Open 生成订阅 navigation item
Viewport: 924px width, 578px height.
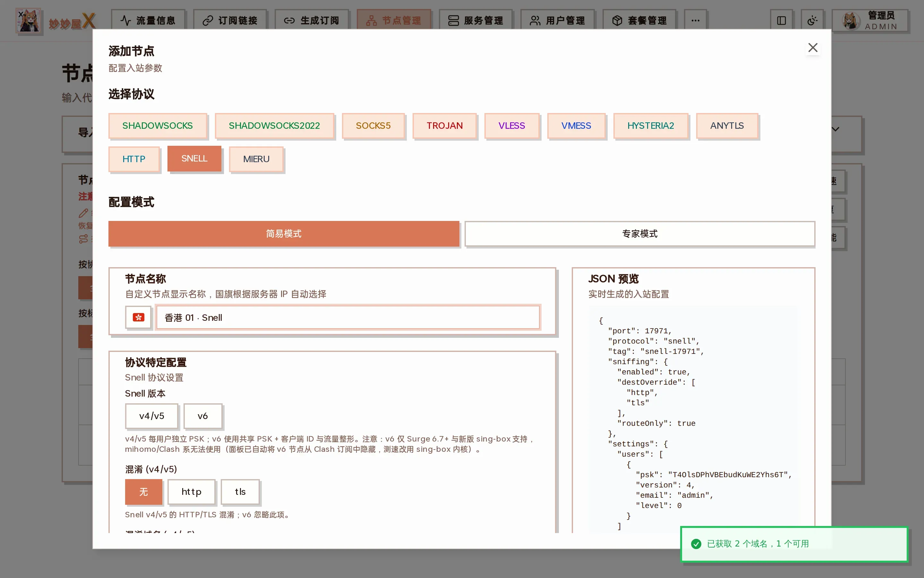(312, 20)
